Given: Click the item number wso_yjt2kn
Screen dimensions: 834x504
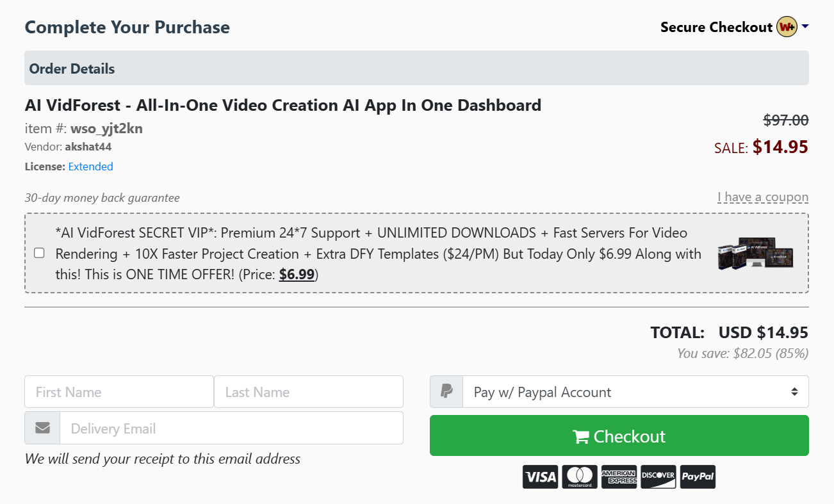Looking at the screenshot, I should pyautogui.click(x=106, y=129).
